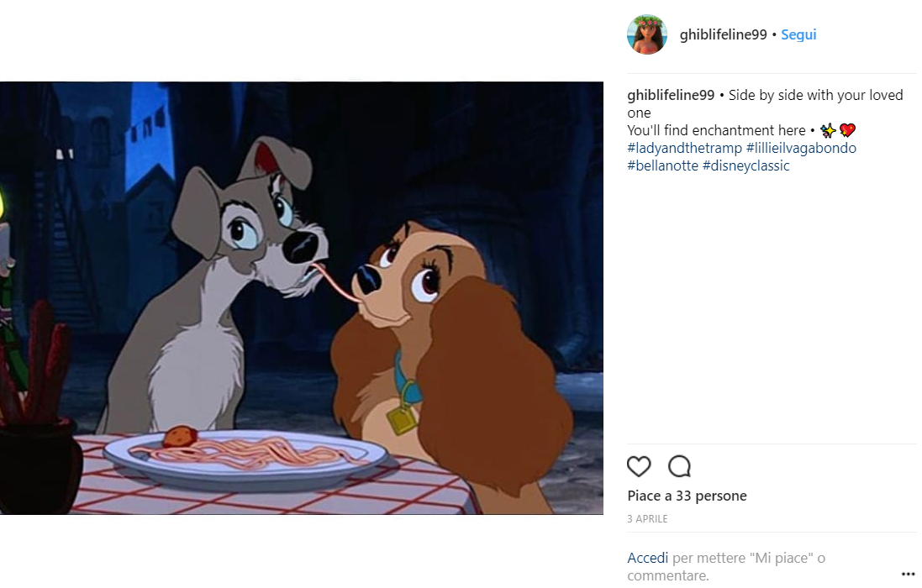Screen dimensions: 922x588
Task: Click the sparkle emoji in caption
Action: (x=828, y=130)
